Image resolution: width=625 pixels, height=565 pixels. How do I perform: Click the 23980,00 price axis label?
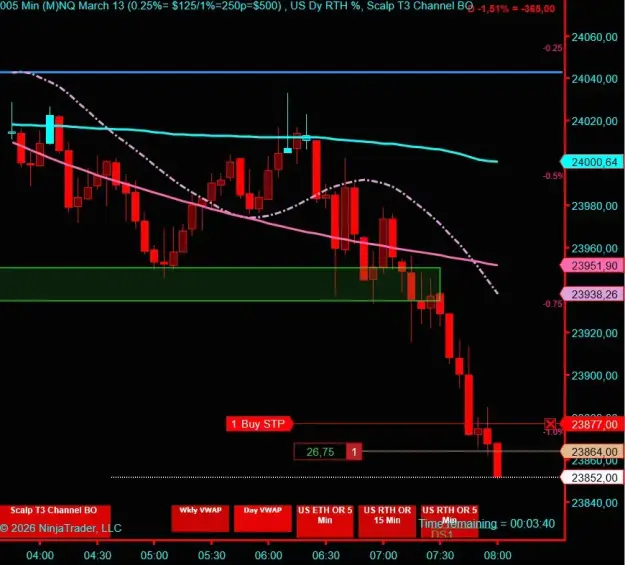[594, 206]
